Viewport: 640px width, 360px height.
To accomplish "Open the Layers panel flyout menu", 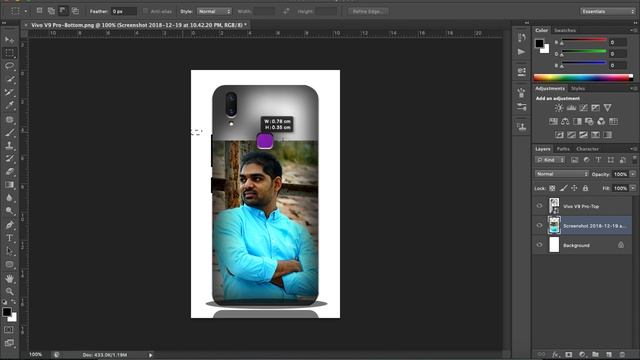I will click(633, 149).
